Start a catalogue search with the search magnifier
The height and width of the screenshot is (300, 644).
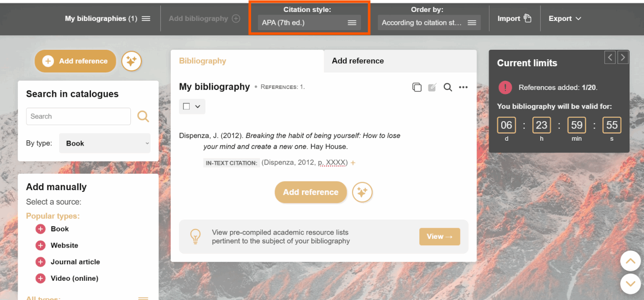click(x=143, y=116)
